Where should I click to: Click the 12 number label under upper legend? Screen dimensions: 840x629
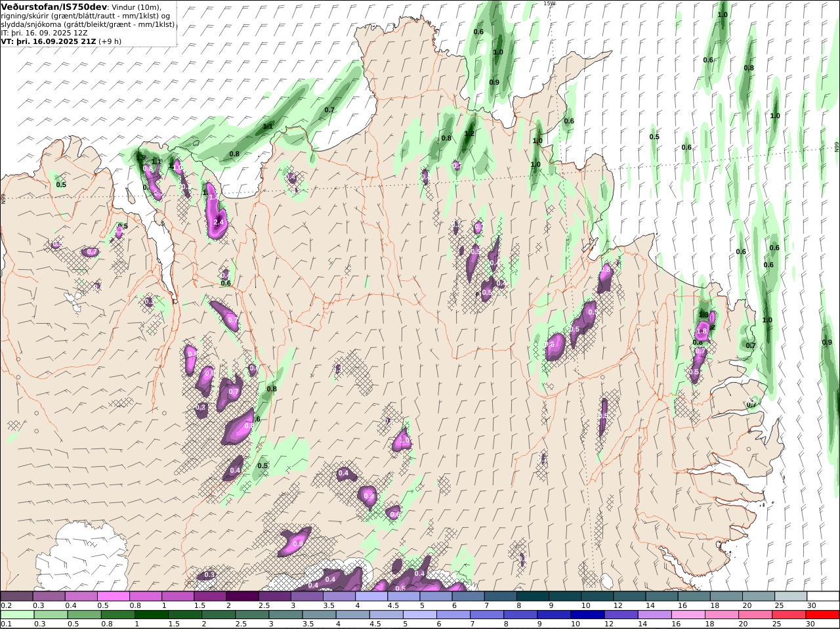(x=617, y=605)
